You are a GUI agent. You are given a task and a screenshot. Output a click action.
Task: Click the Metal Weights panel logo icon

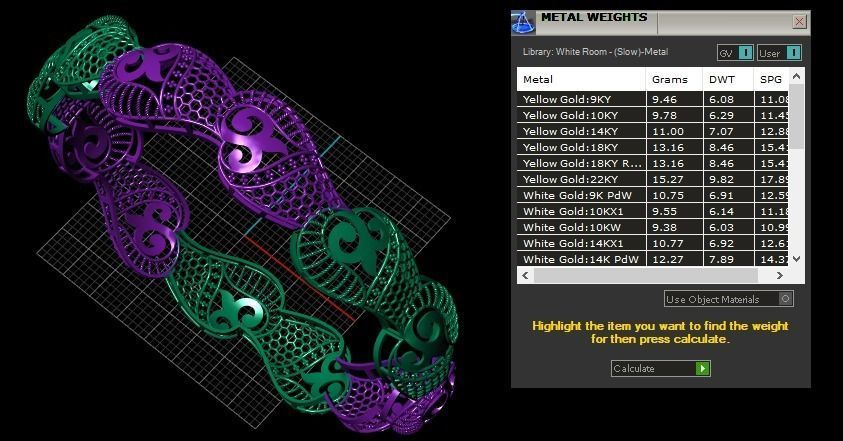pos(522,23)
